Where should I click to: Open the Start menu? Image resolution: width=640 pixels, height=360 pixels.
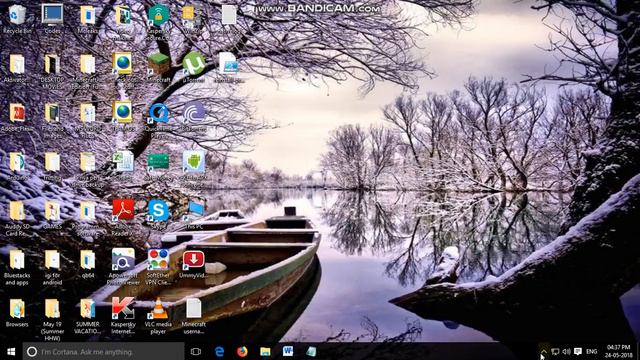tap(11, 351)
